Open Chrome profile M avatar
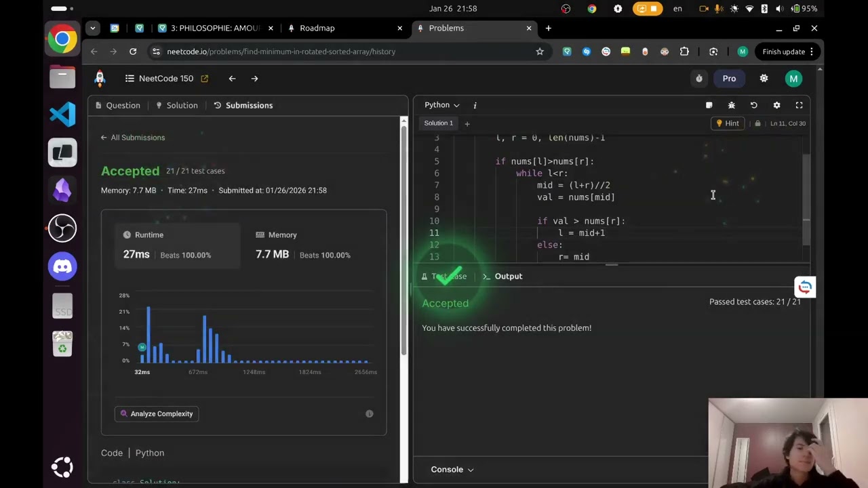The width and height of the screenshot is (868, 488). tap(743, 52)
